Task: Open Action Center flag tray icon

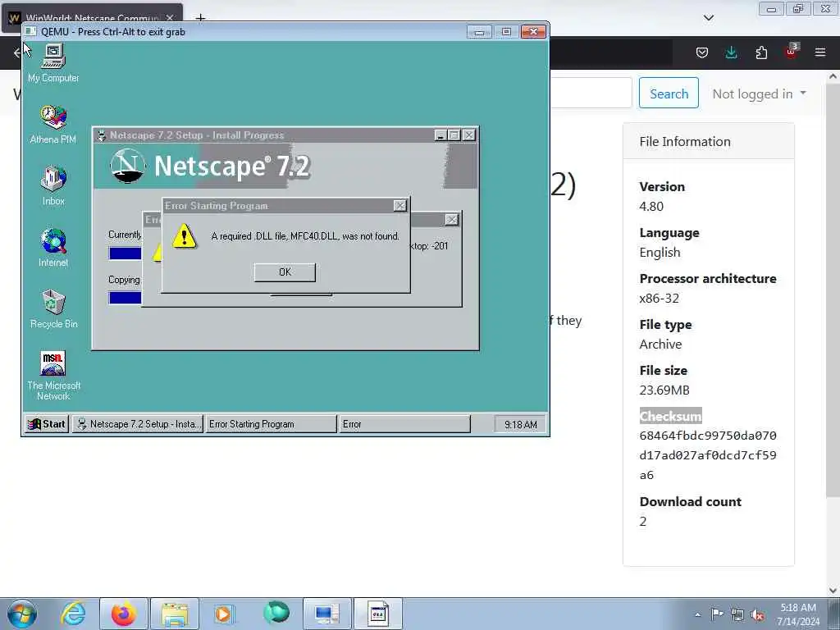Action: (716, 614)
